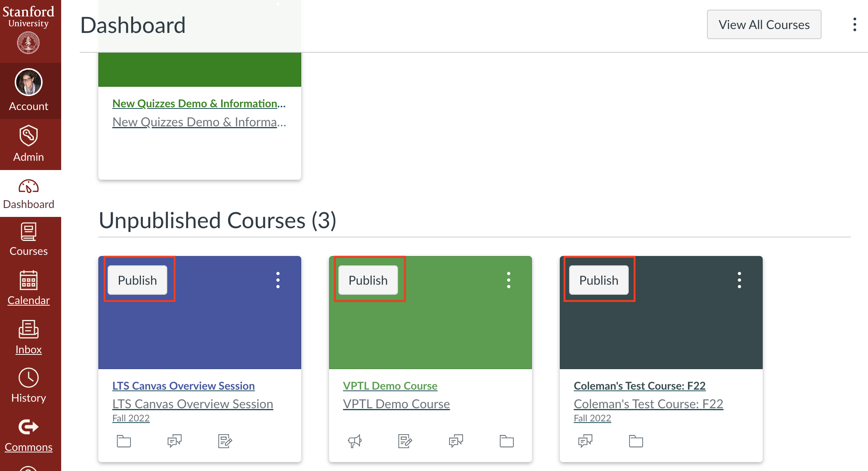Publish the VPTL Demo Course
The width and height of the screenshot is (868, 471).
(x=368, y=280)
